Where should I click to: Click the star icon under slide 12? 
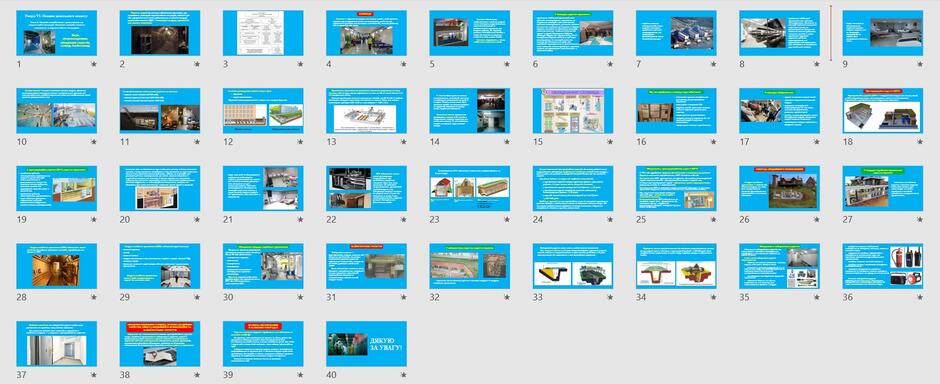click(x=300, y=142)
